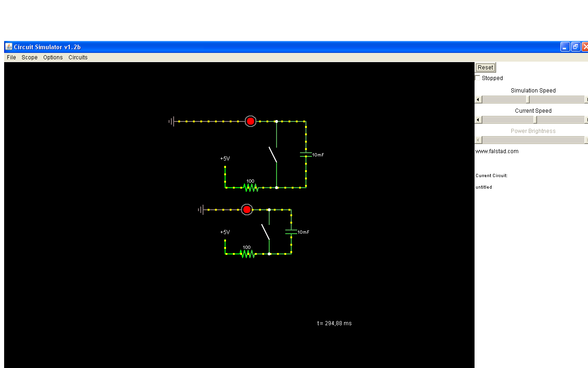
Task: Click the 'Current Circuit:' label
Action: coord(492,176)
